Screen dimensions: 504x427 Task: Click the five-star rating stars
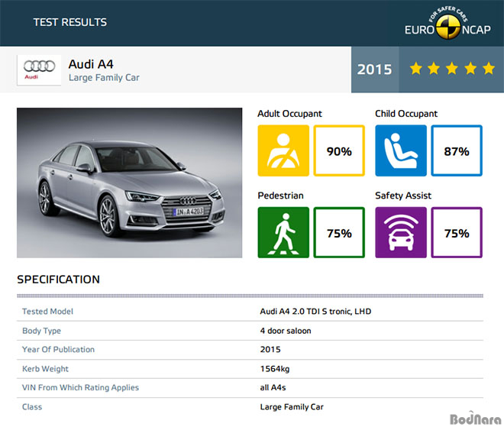pyautogui.click(x=452, y=69)
